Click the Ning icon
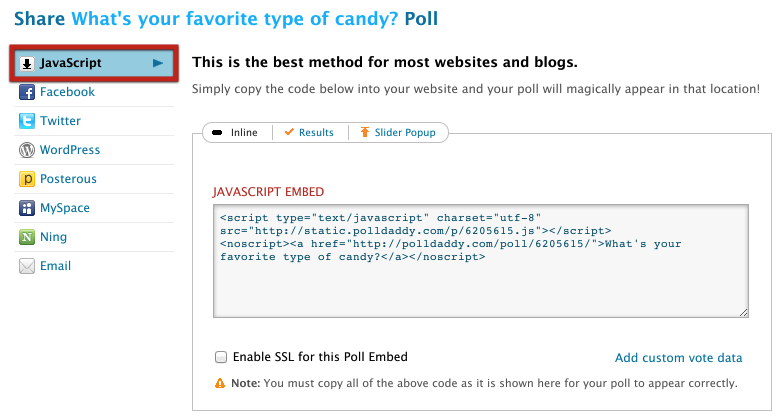This screenshot has height=419, width=780. coord(28,238)
